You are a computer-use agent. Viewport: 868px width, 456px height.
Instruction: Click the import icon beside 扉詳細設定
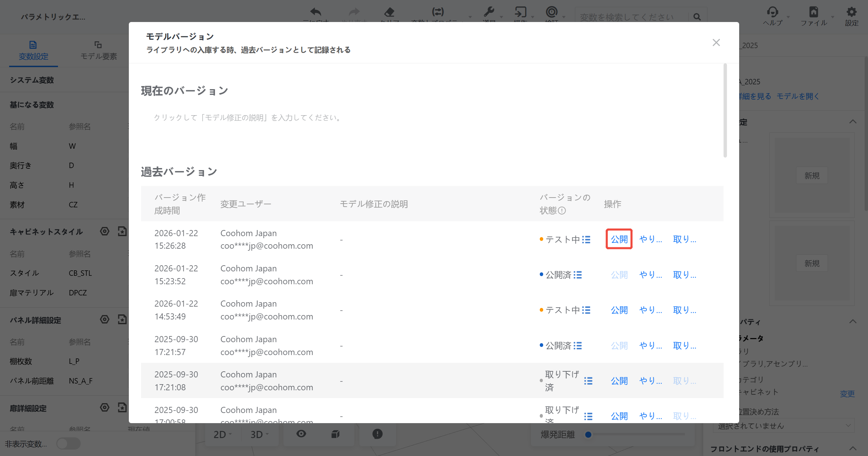pos(122,408)
